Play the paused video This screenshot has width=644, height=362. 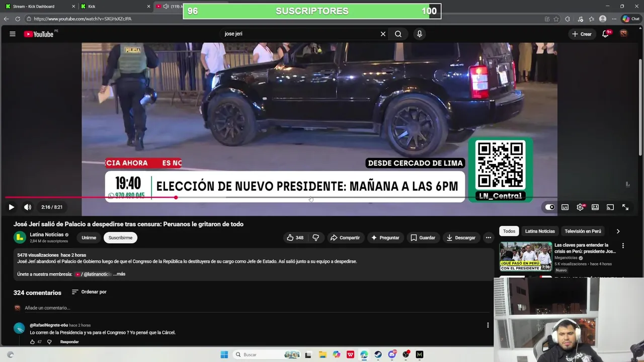[x=11, y=207]
